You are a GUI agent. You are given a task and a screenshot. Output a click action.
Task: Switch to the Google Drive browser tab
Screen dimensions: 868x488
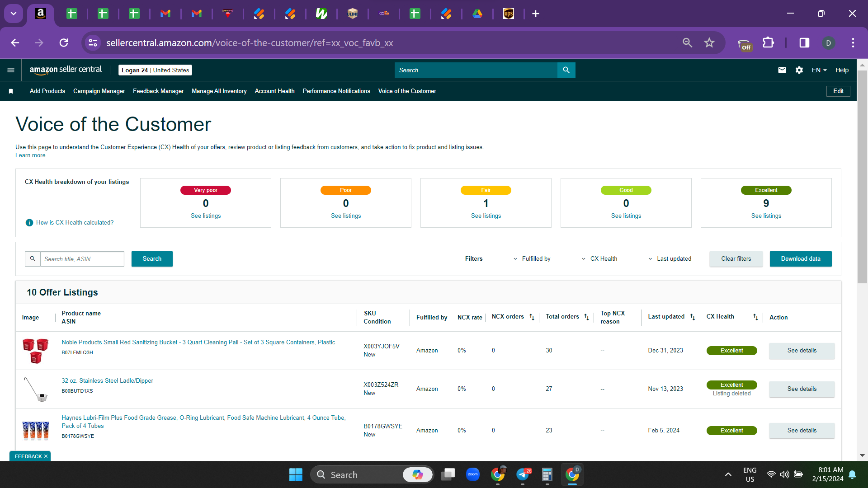point(477,14)
